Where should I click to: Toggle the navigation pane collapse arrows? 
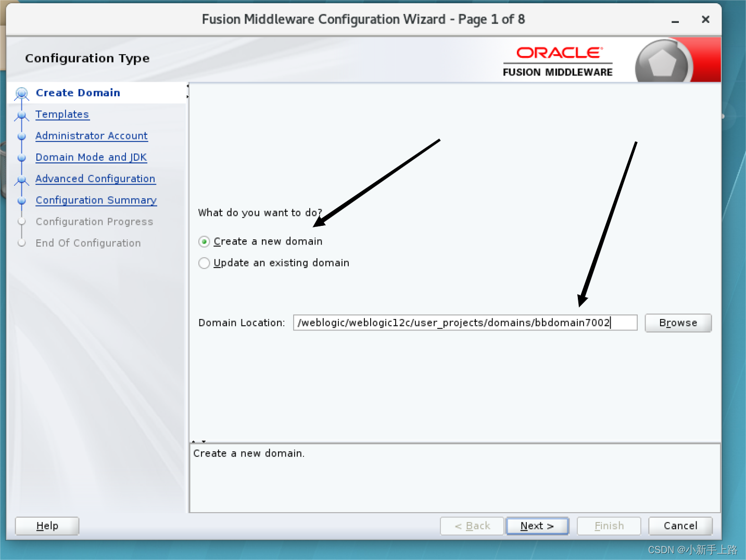tap(187, 91)
